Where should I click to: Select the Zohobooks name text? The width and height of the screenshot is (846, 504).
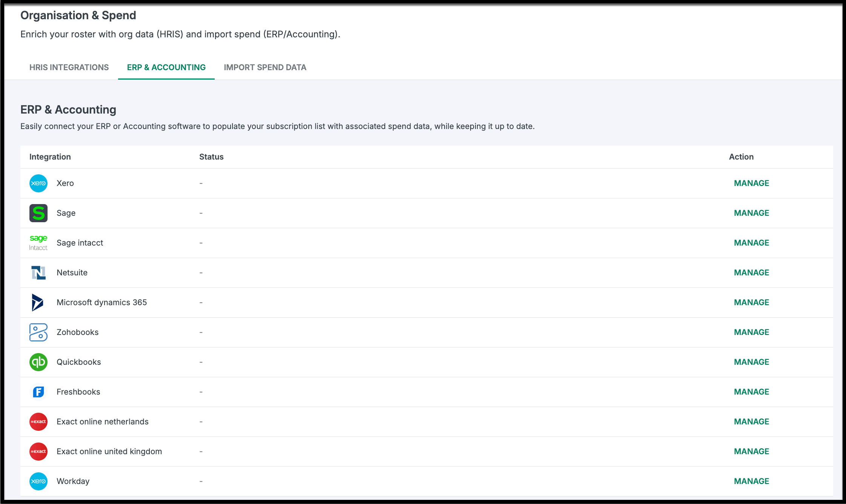77,332
